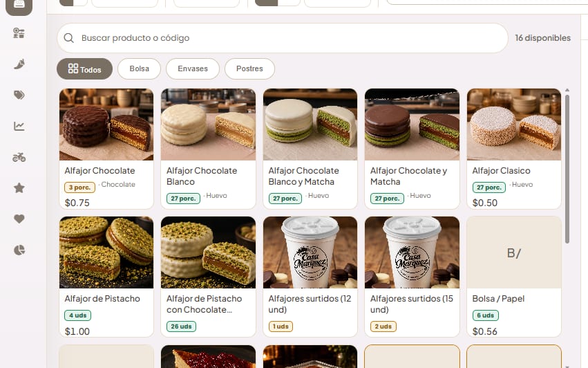This screenshot has height=368, width=588.
Task: Add Alfajor de Pistacho to order
Action: tap(106, 277)
